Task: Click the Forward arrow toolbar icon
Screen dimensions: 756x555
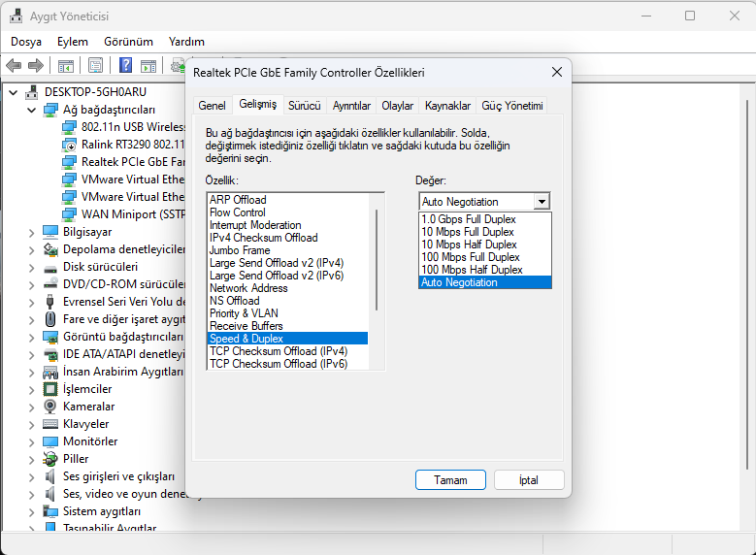Action: [36, 65]
